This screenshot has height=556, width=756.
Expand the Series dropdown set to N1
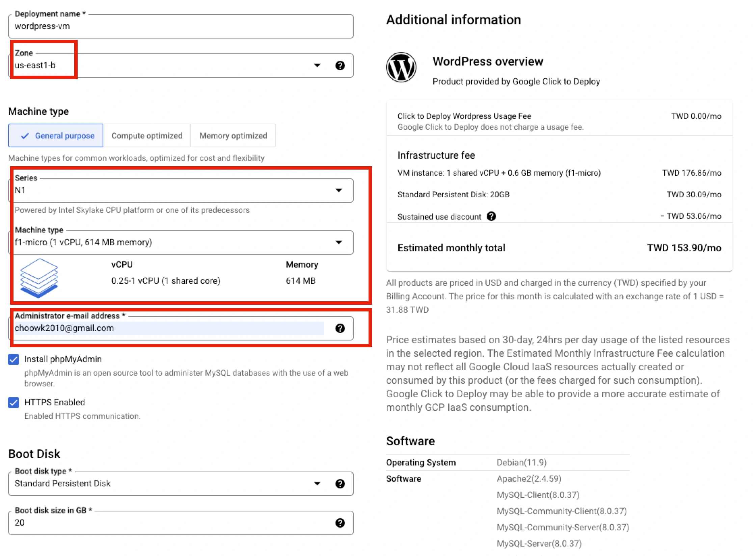pos(181,191)
